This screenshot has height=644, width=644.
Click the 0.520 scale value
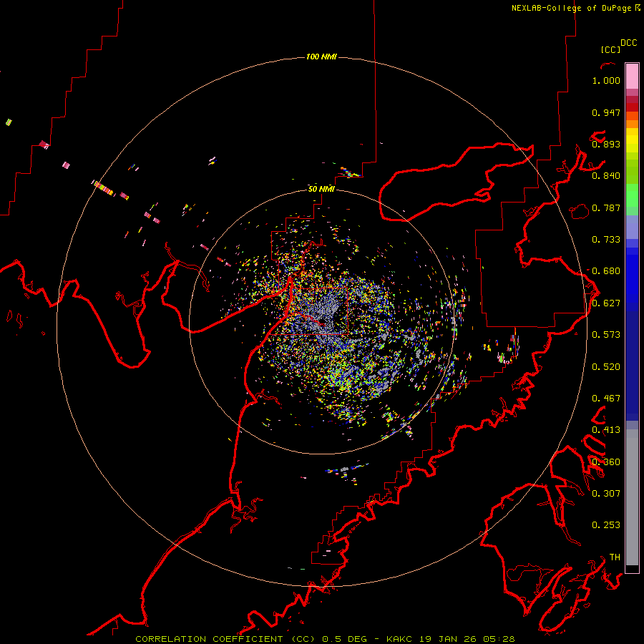[606, 367]
